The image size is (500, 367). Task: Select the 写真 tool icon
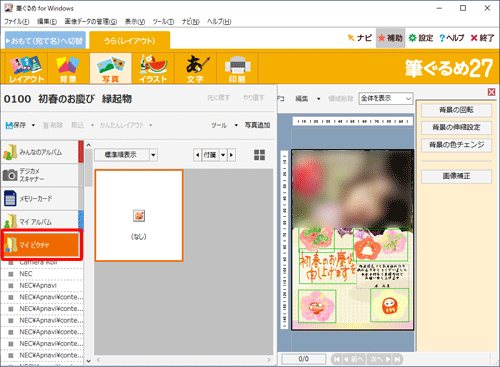tap(110, 68)
